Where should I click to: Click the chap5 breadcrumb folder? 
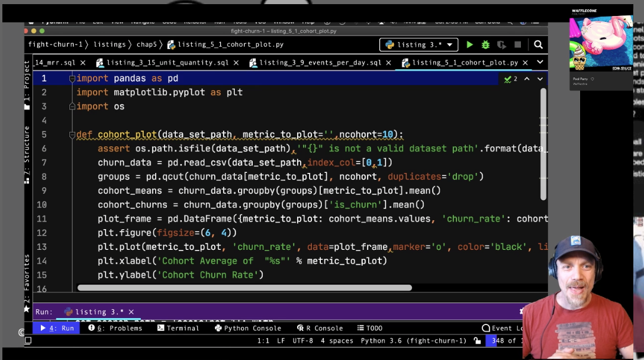(x=147, y=44)
